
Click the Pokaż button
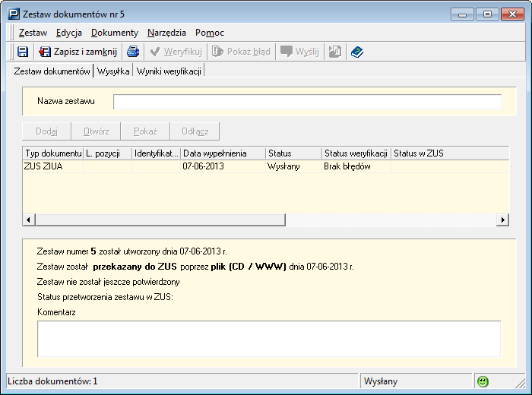pyautogui.click(x=145, y=131)
